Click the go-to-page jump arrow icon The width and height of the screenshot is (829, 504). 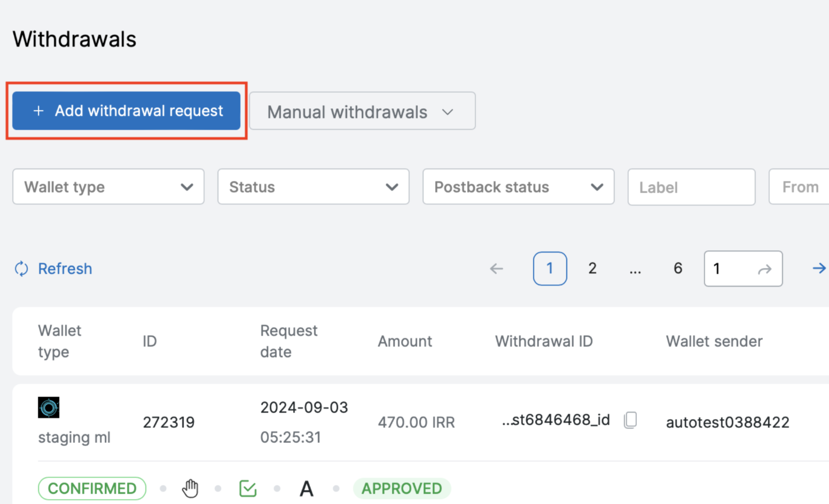764,269
